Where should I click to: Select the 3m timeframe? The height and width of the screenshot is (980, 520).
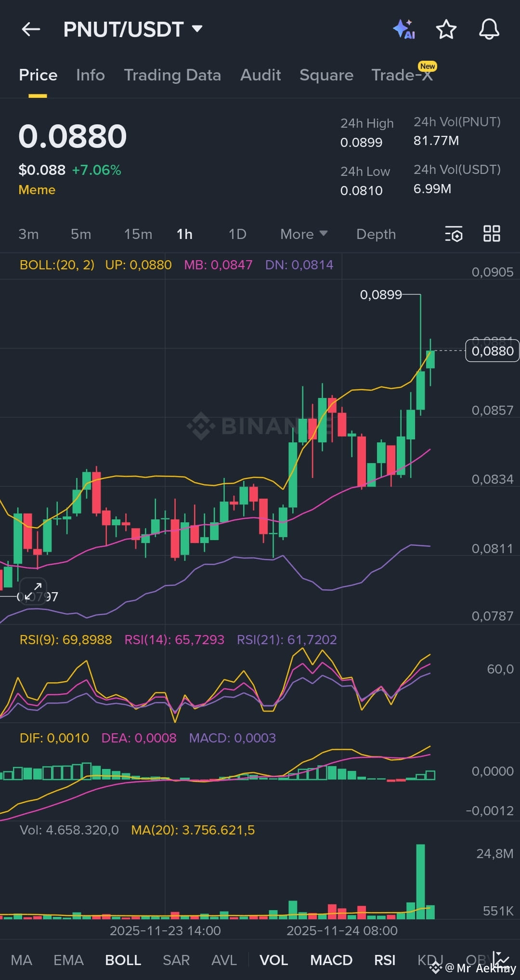(x=28, y=234)
